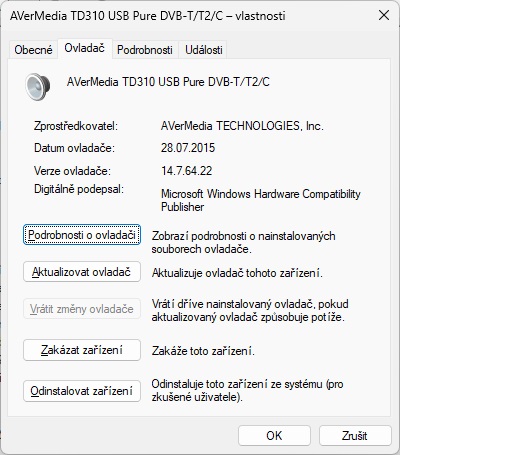Click the greyed Vrátit změny ovladače button

82,309
